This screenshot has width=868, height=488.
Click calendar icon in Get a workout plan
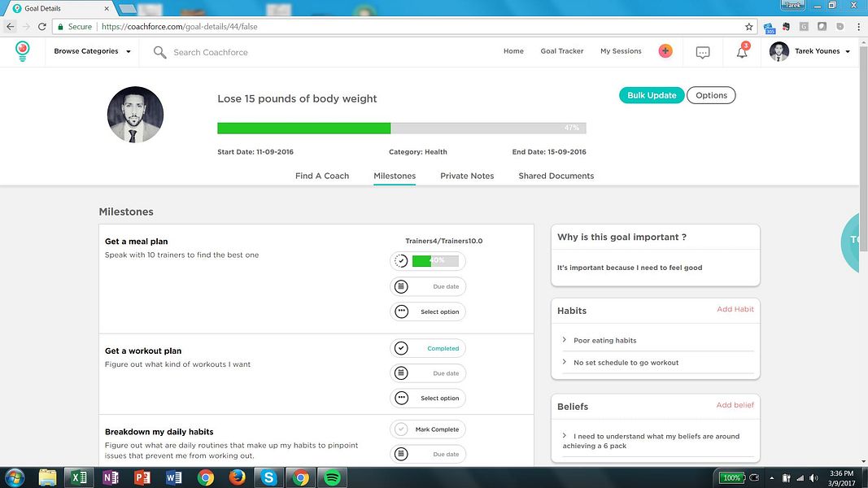click(x=401, y=373)
